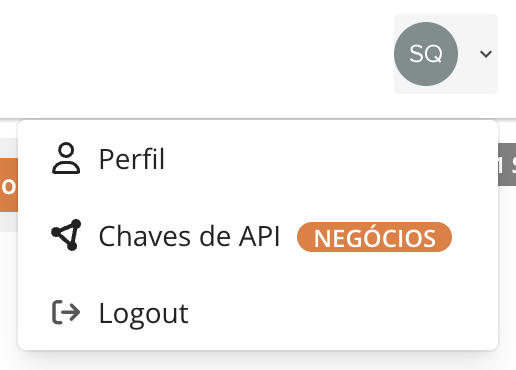Tap the user silhouette icon next to Perfil
The width and height of the screenshot is (516, 370).
tap(66, 158)
